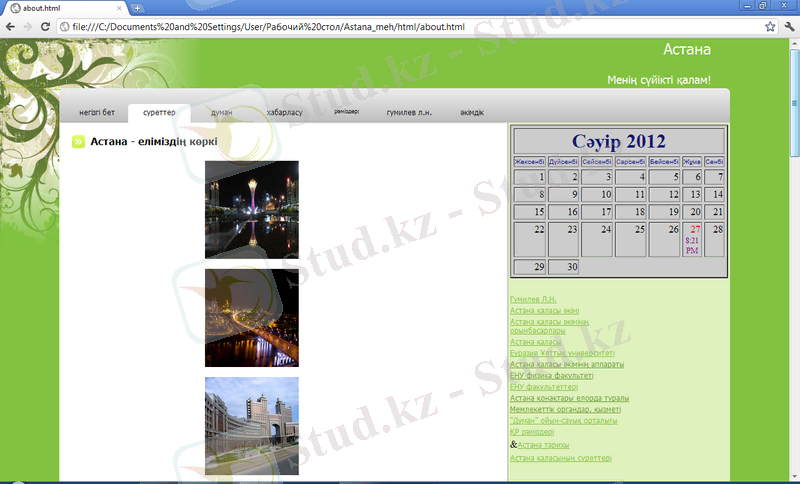This screenshot has height=484, width=800.
Task: Open 'ЕНУ физика факультеті' link
Action: (x=552, y=375)
